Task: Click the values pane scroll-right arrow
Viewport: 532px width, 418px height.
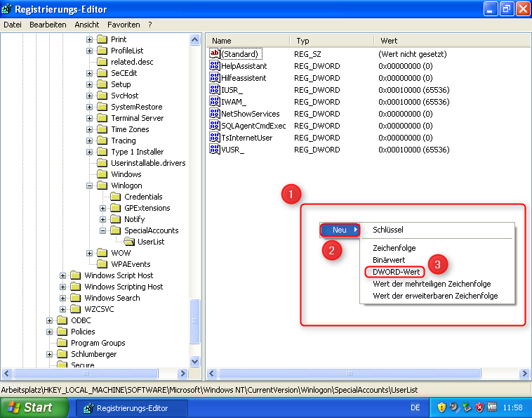Action: coord(524,374)
